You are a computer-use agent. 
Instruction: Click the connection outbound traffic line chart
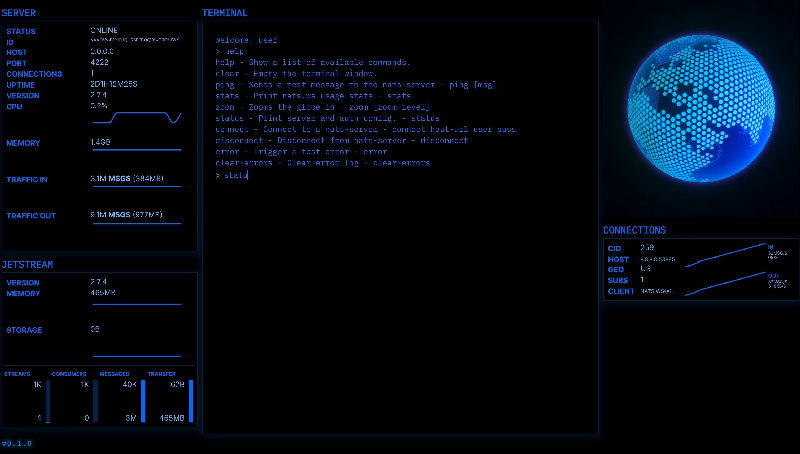(730, 283)
